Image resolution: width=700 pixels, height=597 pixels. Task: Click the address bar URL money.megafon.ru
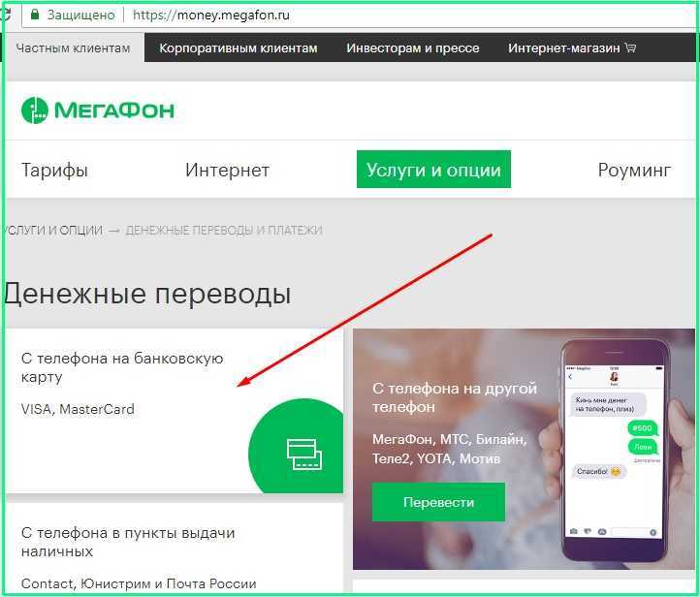(x=211, y=15)
